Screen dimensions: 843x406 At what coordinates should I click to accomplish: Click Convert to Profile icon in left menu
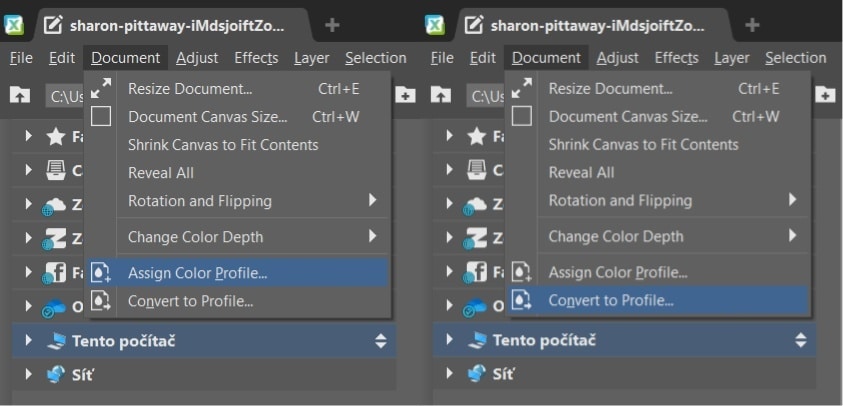point(101,301)
